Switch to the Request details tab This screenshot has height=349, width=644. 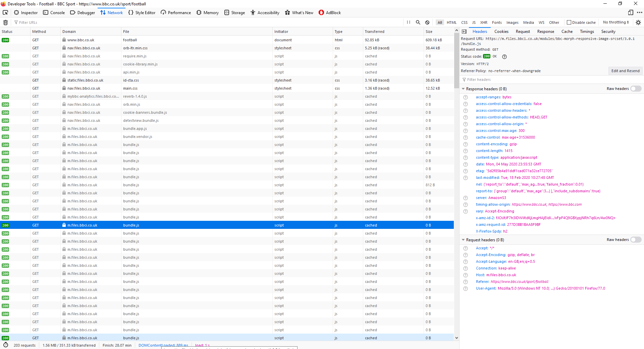click(x=523, y=32)
